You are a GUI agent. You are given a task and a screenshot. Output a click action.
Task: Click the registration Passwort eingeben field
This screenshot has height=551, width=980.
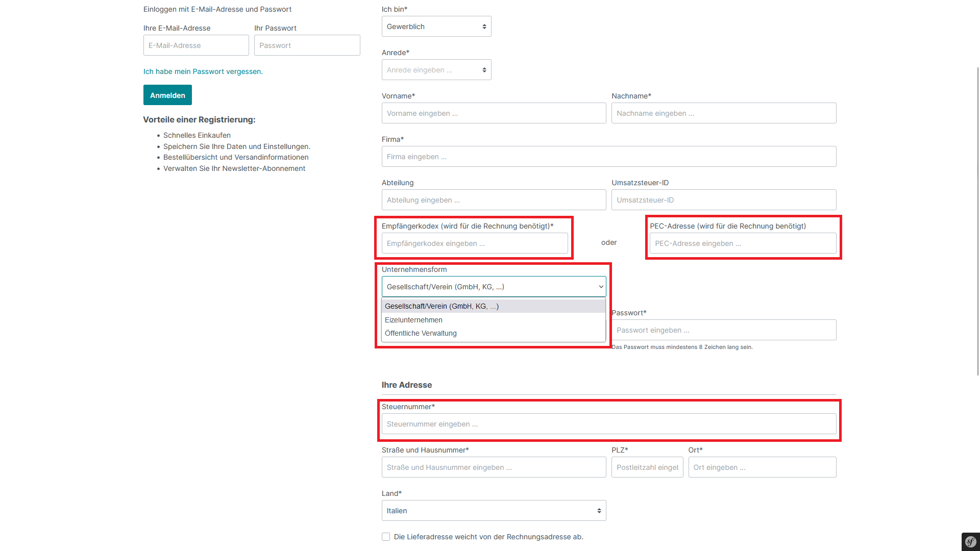tap(724, 330)
